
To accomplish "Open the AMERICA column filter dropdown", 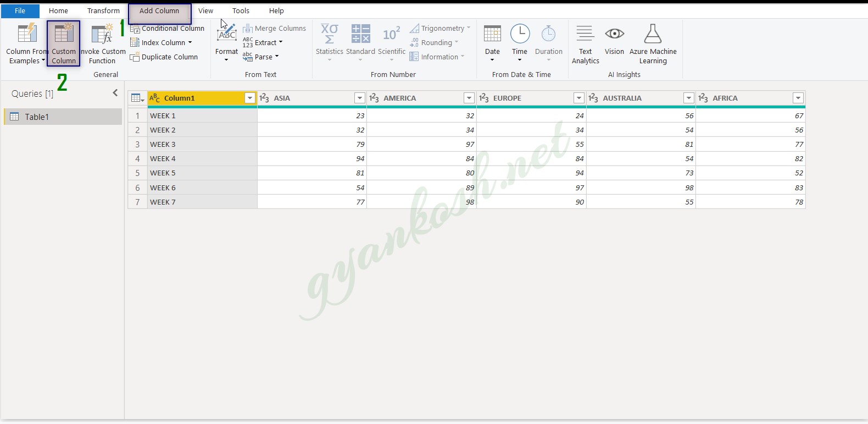I will [469, 98].
